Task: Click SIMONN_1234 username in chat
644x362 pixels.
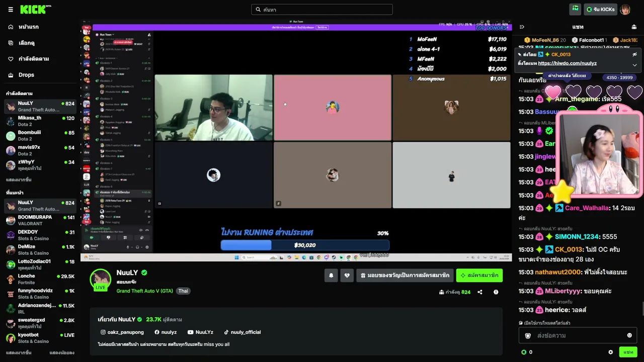Action: (x=577, y=237)
